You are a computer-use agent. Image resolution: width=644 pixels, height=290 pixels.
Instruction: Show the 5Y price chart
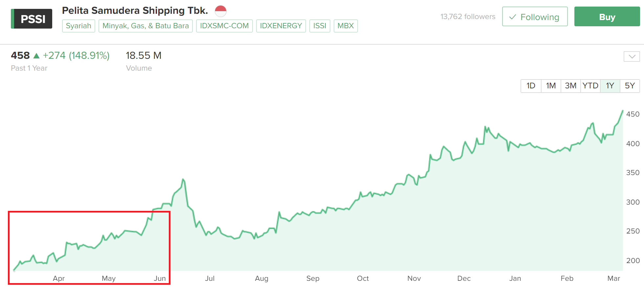pos(630,86)
